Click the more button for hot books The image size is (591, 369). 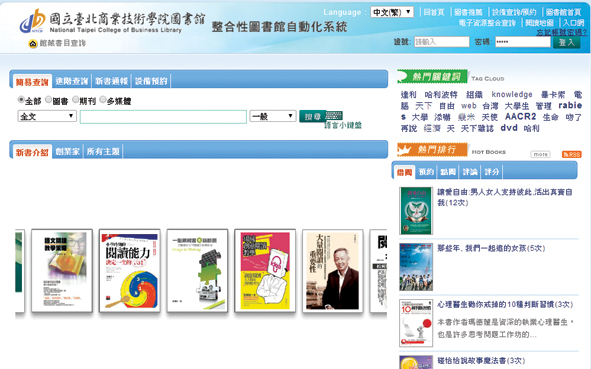[x=540, y=154]
